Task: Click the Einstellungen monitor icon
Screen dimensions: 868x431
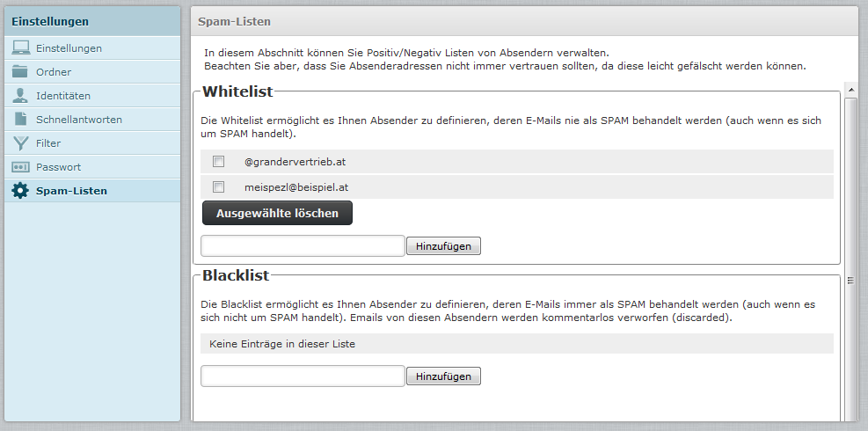Action: click(x=20, y=48)
